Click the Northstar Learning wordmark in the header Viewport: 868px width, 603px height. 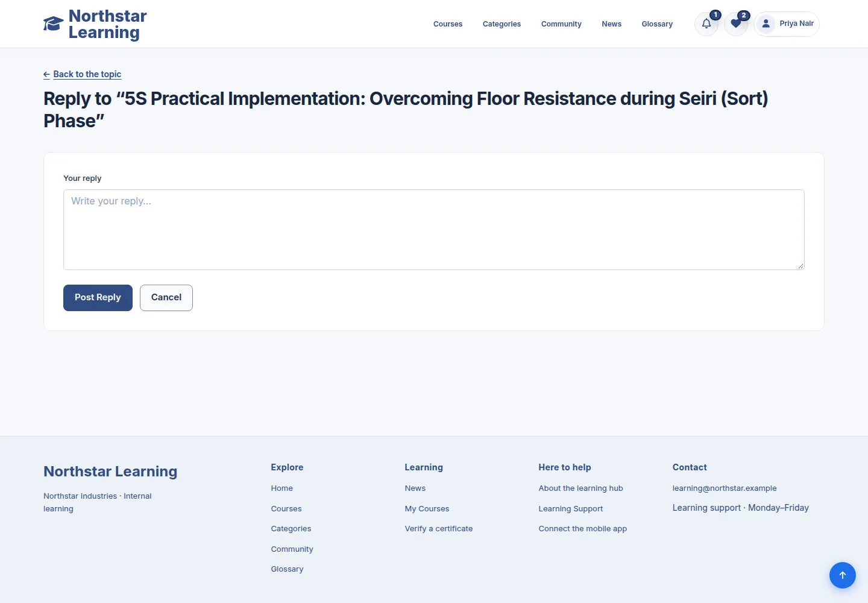[108, 24]
